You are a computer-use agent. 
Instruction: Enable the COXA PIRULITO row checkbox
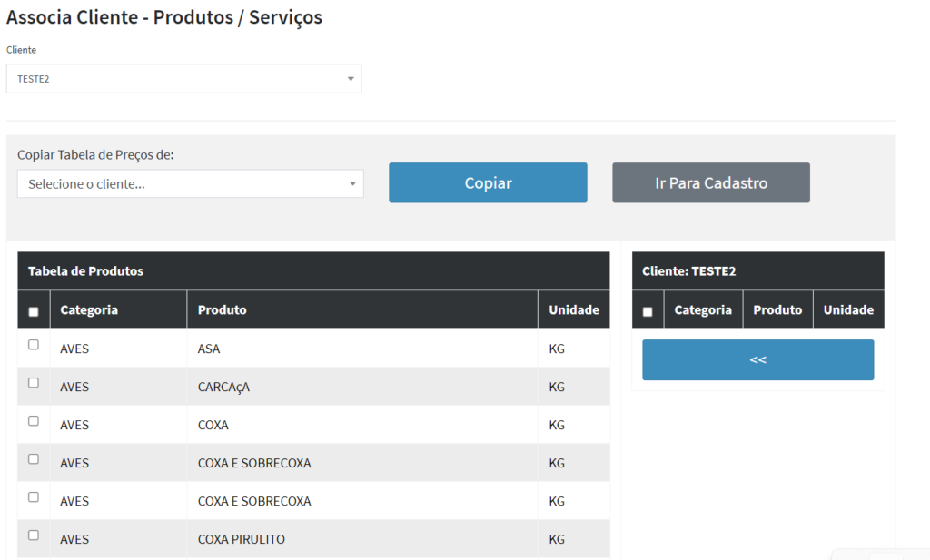click(34, 535)
